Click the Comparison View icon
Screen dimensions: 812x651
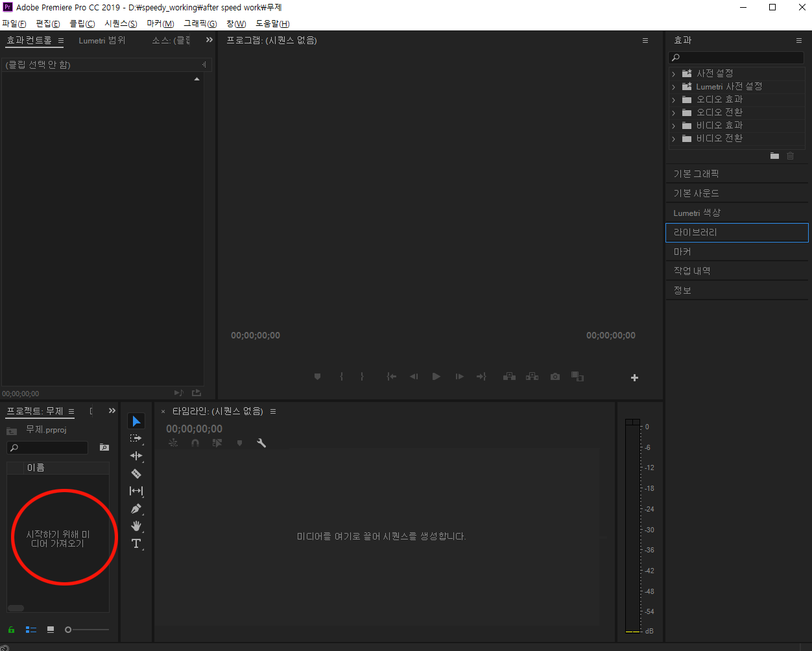coord(578,377)
